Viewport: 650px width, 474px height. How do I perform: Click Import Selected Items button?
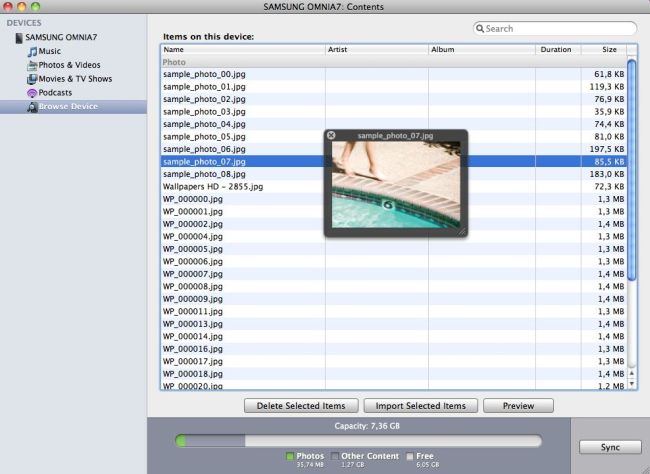click(420, 406)
